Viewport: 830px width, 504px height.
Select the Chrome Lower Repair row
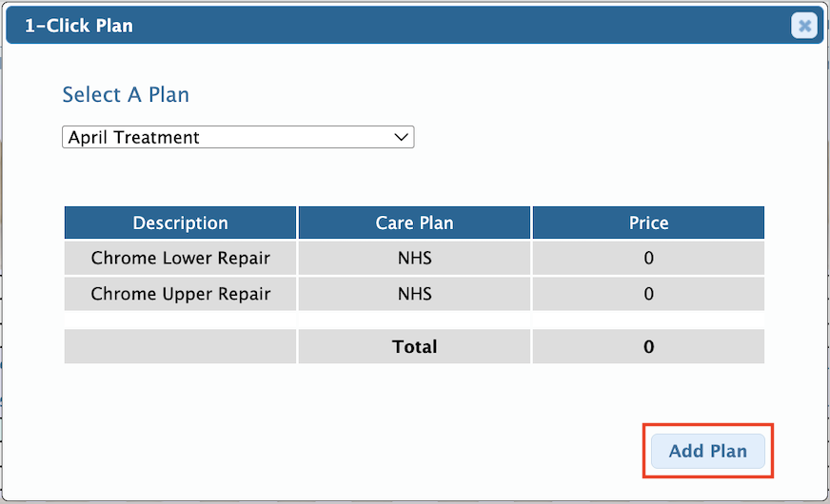181,258
